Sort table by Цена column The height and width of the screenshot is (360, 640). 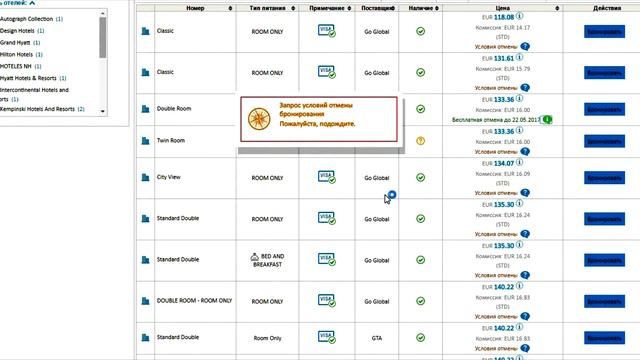(x=557, y=8)
